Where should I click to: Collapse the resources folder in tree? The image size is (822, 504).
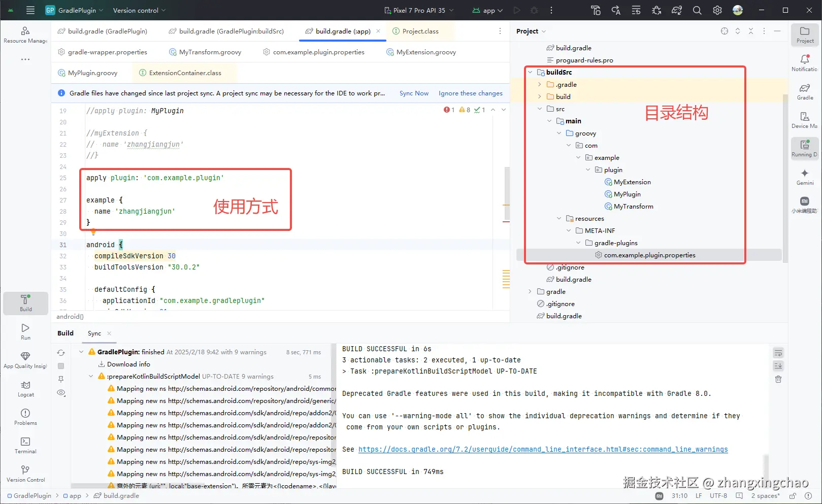[559, 218]
